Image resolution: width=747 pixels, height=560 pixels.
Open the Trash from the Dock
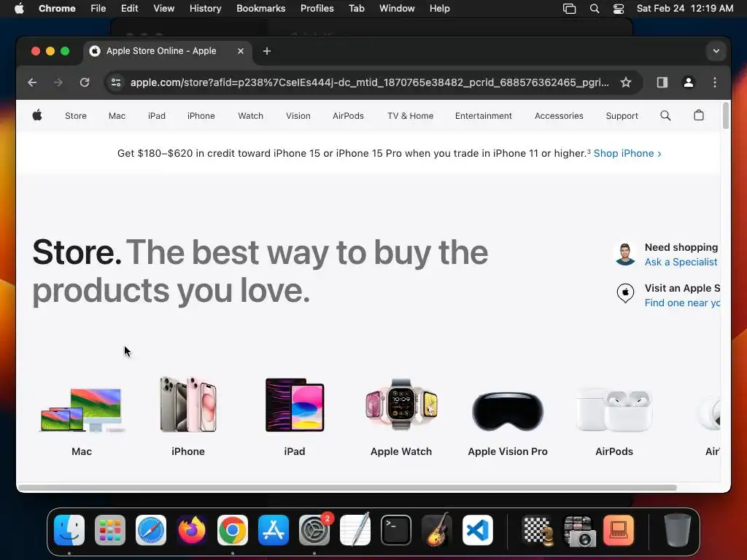pyautogui.click(x=677, y=530)
